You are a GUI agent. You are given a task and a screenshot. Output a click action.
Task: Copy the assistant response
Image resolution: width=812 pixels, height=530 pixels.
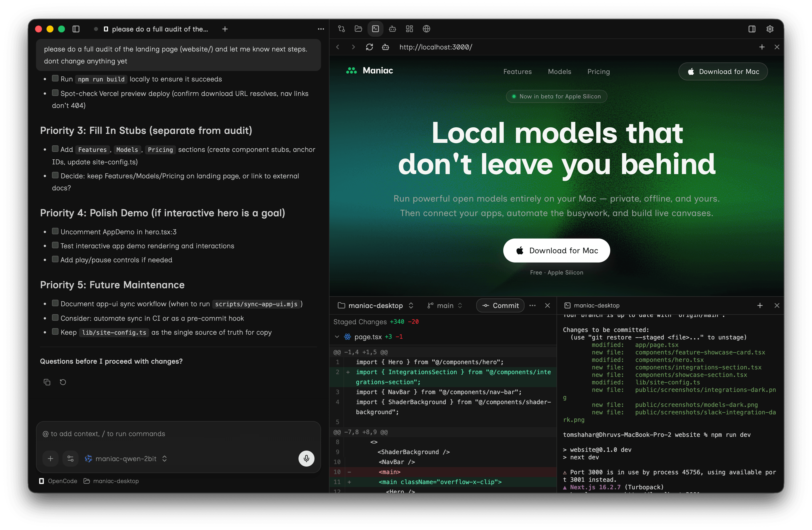click(x=47, y=382)
